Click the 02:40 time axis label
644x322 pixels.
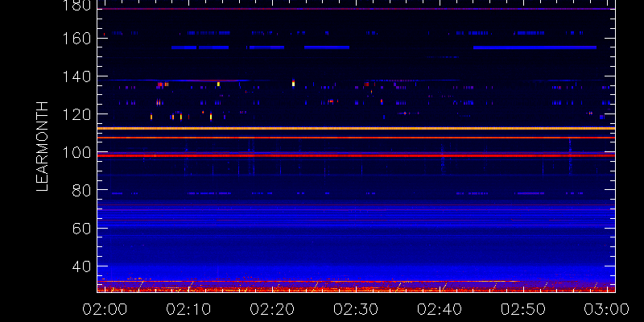[x=439, y=309]
